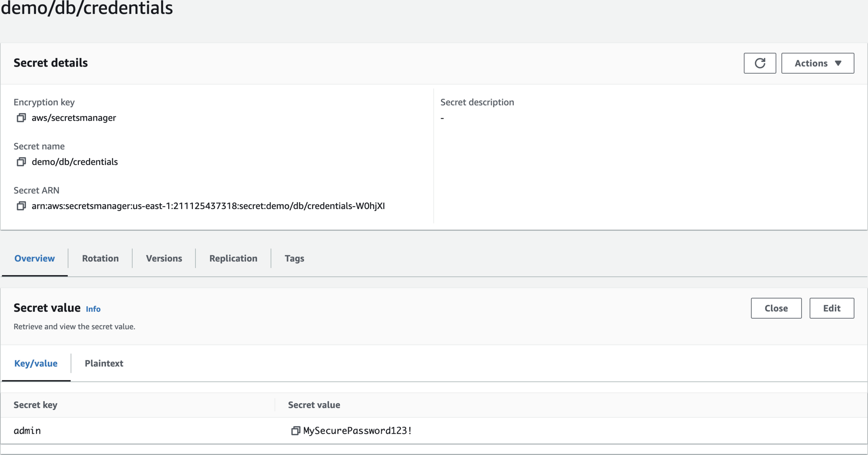Copy the encryption key value
Viewport: 868px width, 455px height.
point(21,118)
